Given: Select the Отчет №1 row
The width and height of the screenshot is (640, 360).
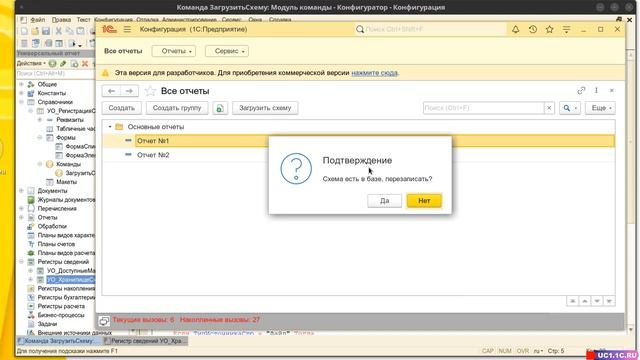Looking at the screenshot, I should click(358, 141).
